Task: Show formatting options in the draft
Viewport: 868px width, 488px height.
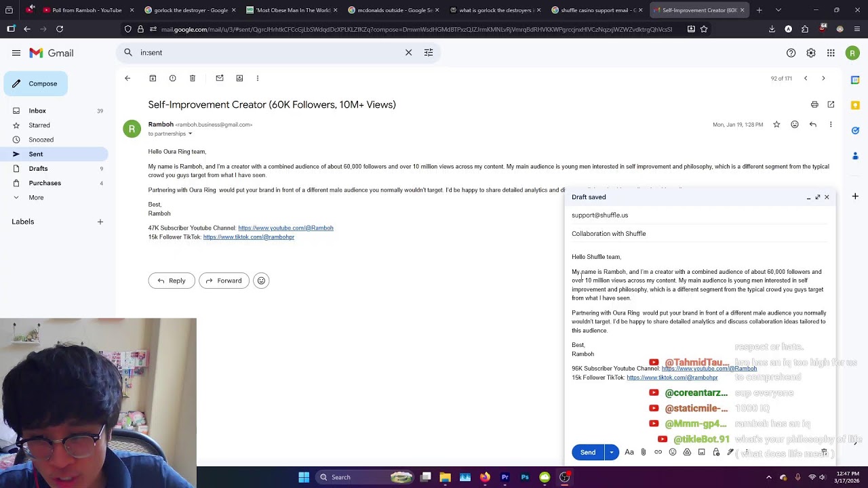Action: 629,453
